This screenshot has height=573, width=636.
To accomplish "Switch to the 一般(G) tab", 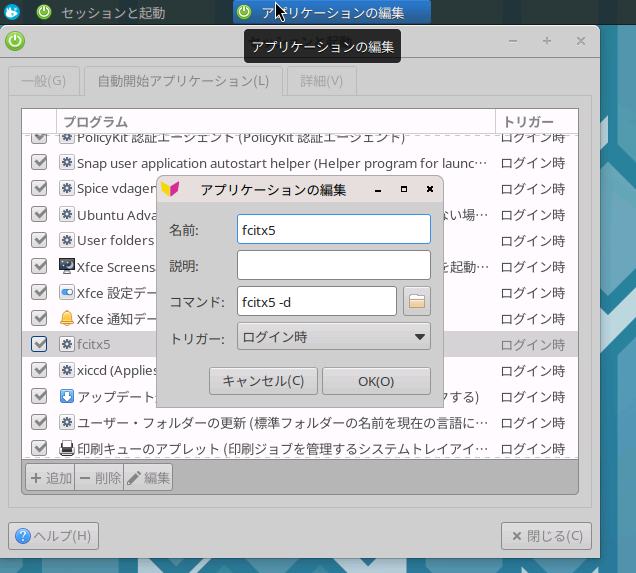I will click(x=44, y=81).
